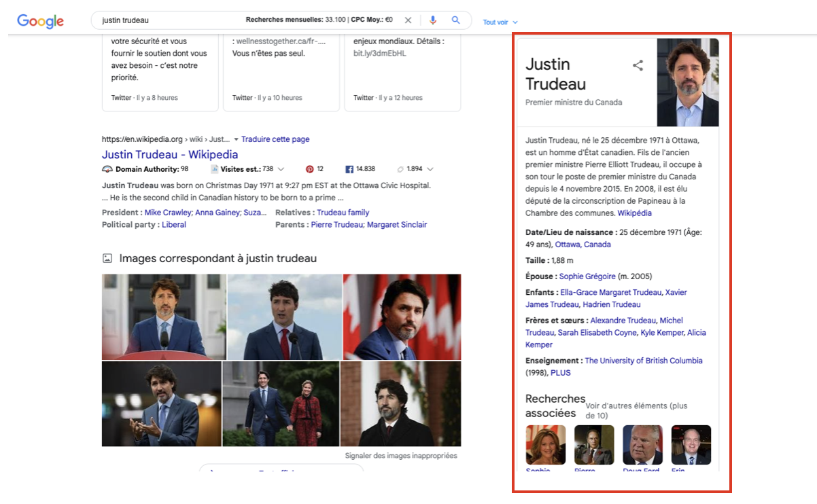Open the Margaret Sinclair link

tap(397, 225)
